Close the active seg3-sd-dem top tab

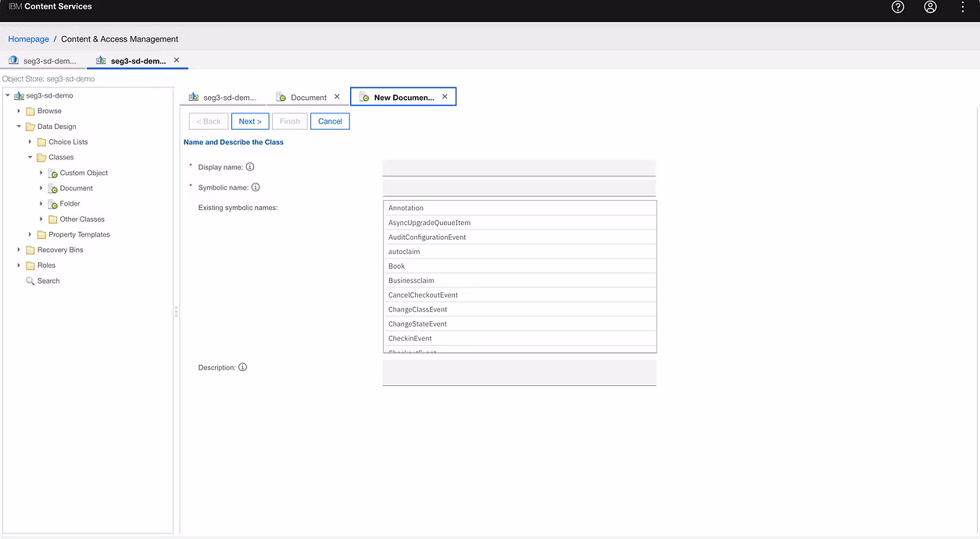(177, 60)
